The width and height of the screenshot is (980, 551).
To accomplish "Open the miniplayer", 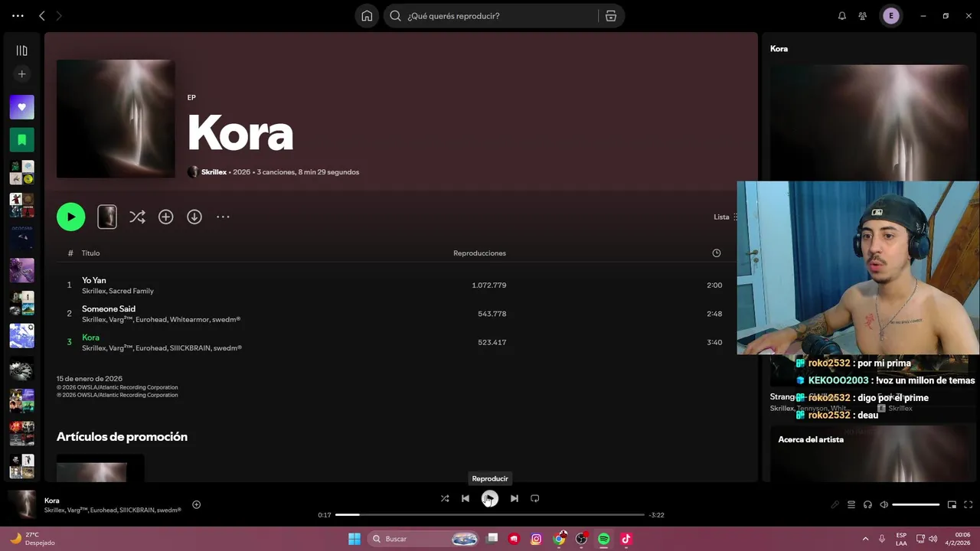I will click(x=952, y=504).
